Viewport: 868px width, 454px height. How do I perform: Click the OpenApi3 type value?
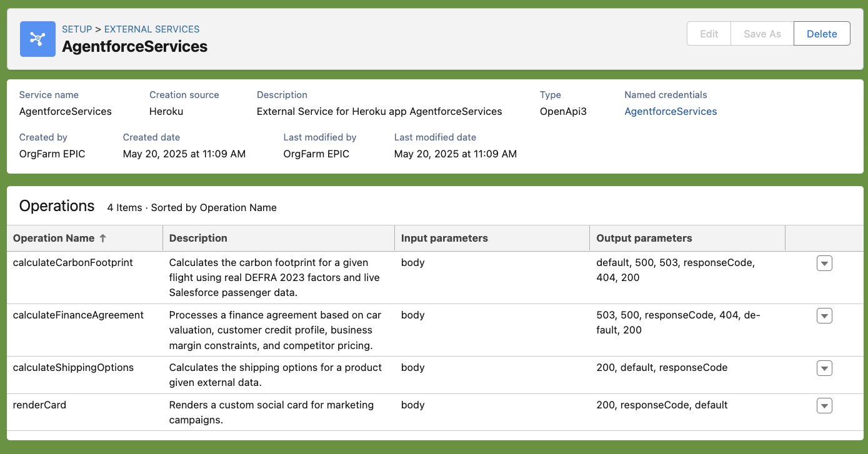tap(563, 111)
